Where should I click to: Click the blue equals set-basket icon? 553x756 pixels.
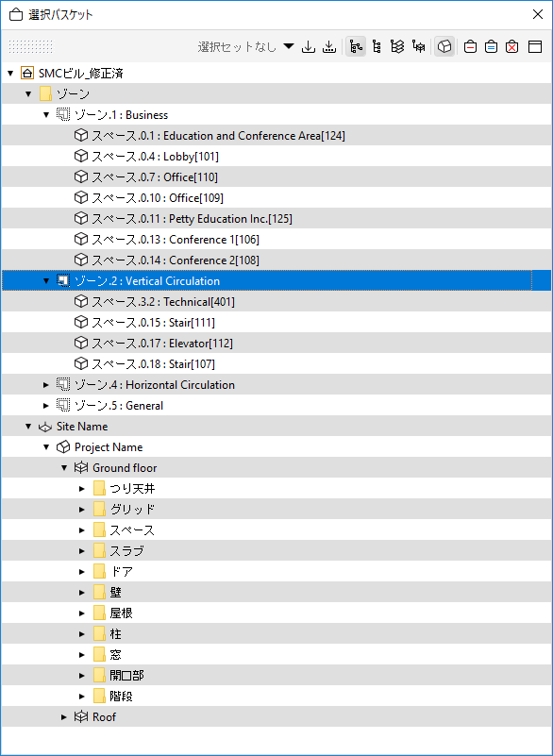tap(491, 47)
